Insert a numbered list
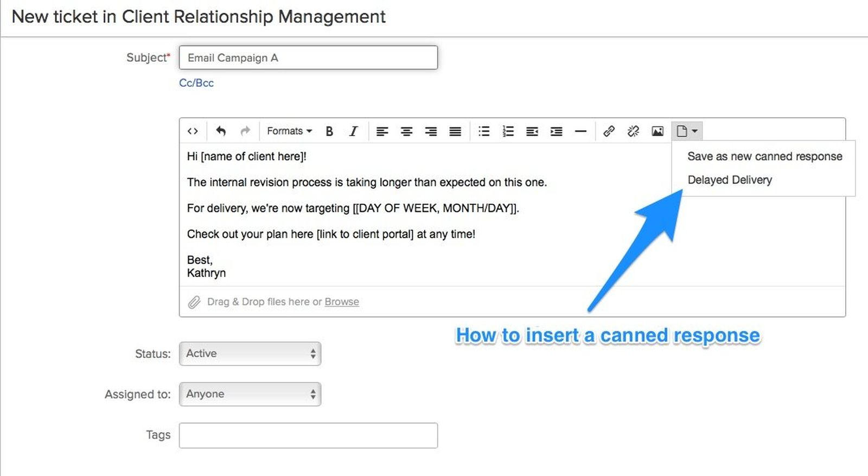Screen dimensions: 868x476 (x=508, y=131)
